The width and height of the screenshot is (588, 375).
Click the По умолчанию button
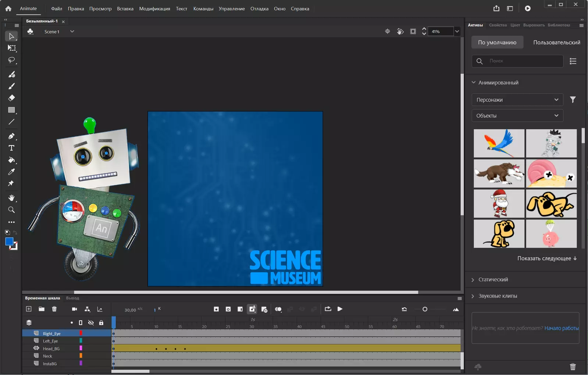click(497, 42)
